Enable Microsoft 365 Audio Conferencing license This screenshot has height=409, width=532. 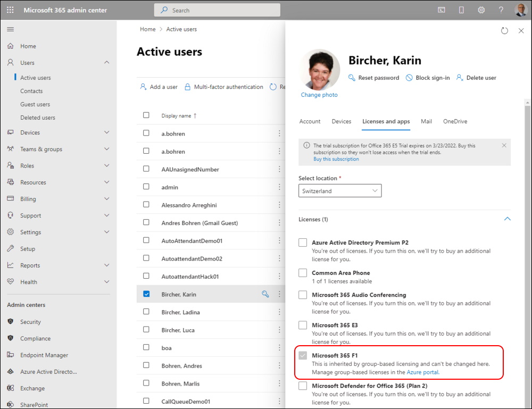[x=303, y=295]
